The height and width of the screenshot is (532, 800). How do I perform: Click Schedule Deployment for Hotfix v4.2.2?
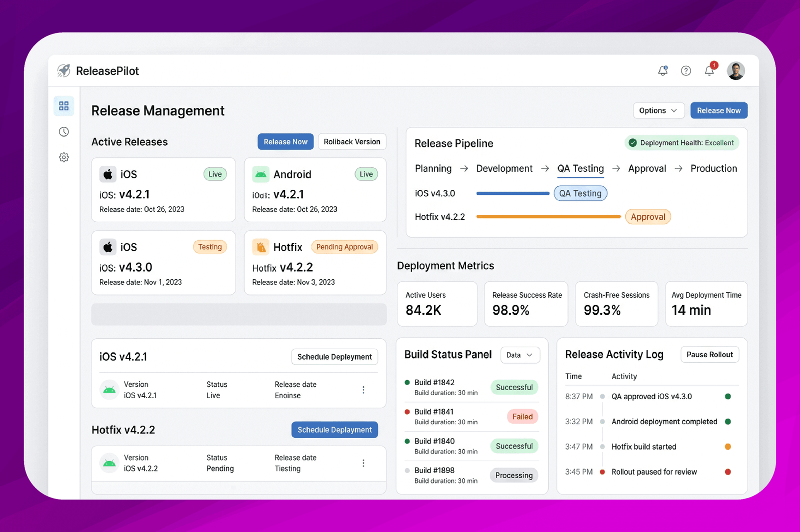334,430
